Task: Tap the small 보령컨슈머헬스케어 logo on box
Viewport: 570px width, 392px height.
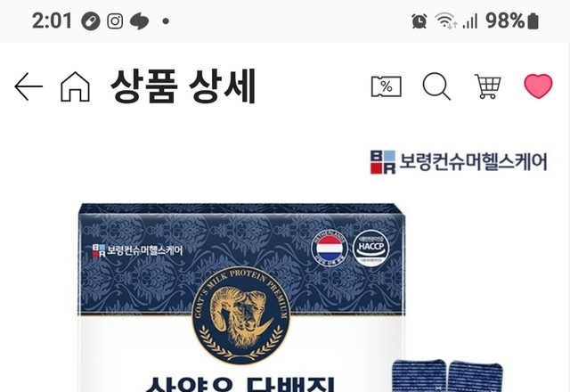Action: click(137, 250)
